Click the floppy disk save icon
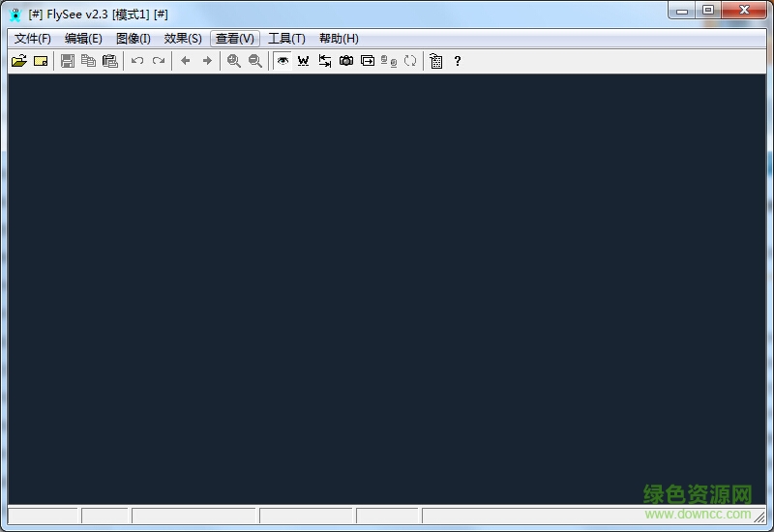Viewport: 774px width, 532px height. [x=67, y=61]
